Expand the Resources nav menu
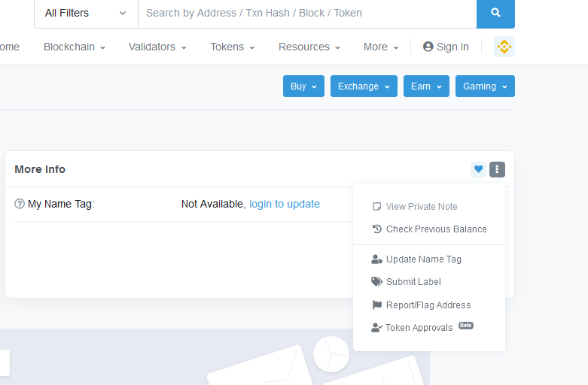Screen dimensions: 588x385 point(309,47)
